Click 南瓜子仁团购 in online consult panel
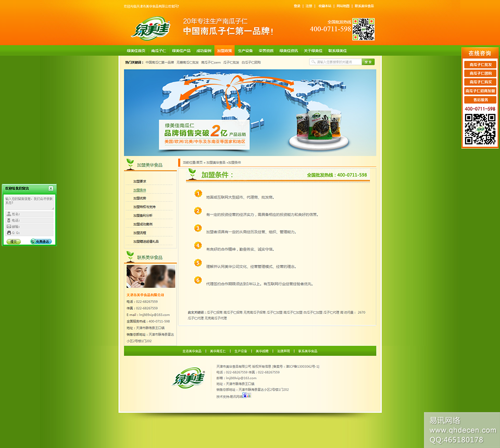 pos(480,73)
